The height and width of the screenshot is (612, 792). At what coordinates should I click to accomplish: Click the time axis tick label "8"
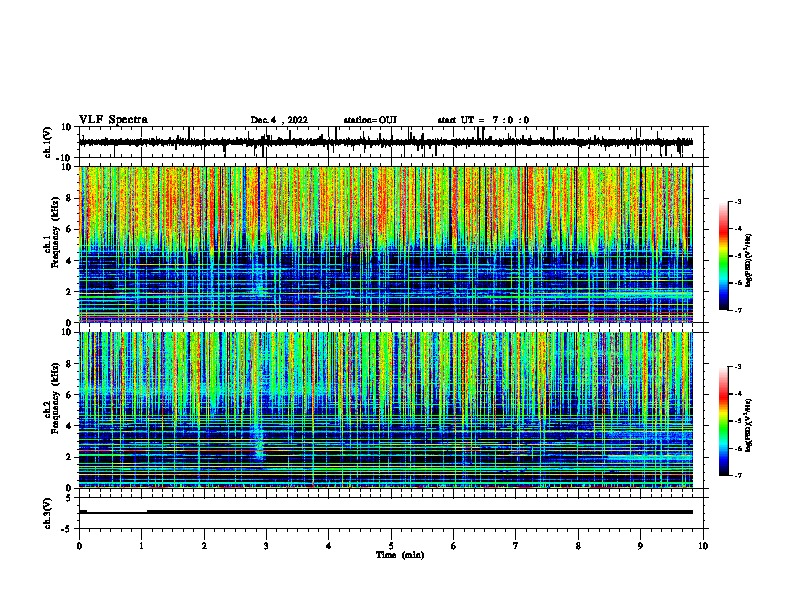click(578, 546)
